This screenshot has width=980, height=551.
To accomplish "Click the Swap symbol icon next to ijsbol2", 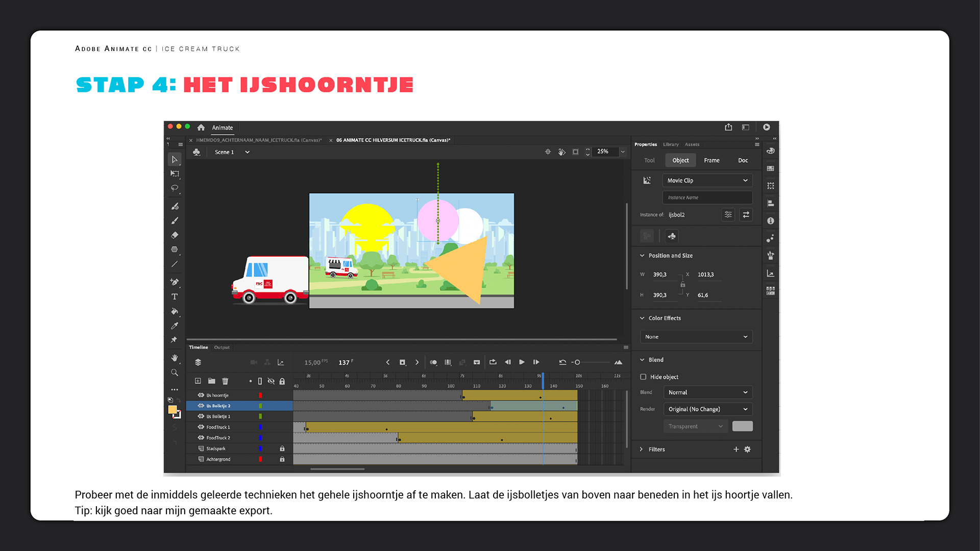I will click(746, 215).
